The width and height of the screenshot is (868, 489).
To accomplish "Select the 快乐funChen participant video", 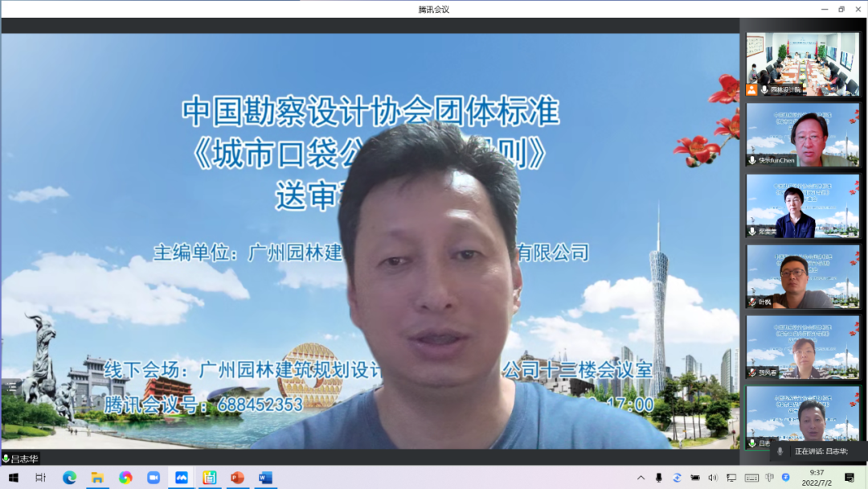I will 802,134.
